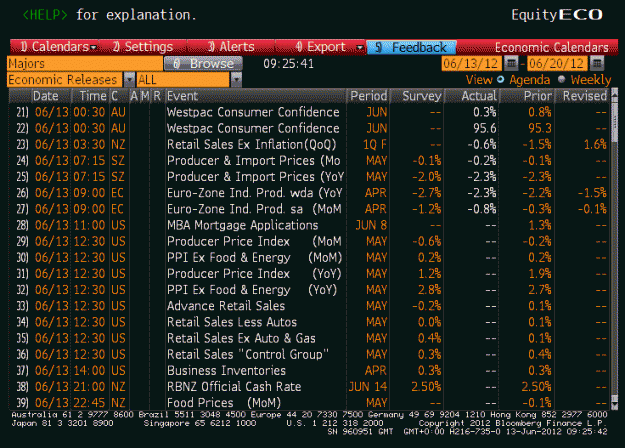Click the A column header
This screenshot has height=448, width=625.
(134, 96)
